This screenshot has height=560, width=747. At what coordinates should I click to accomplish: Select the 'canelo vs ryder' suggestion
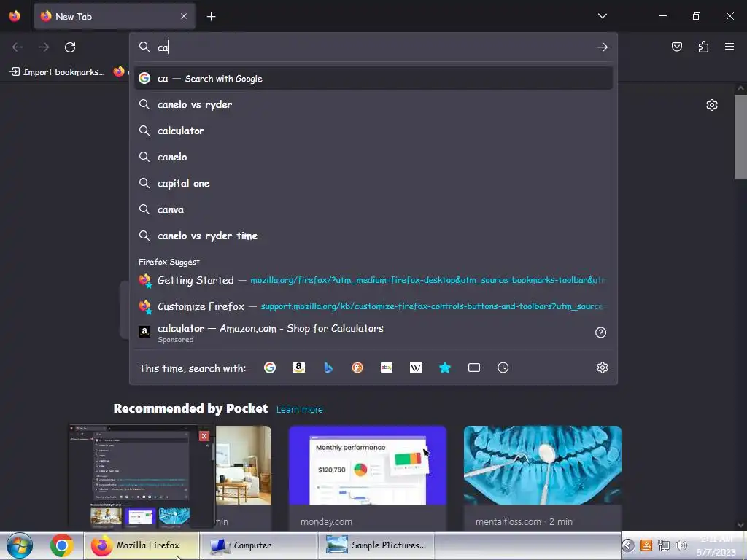click(373, 104)
